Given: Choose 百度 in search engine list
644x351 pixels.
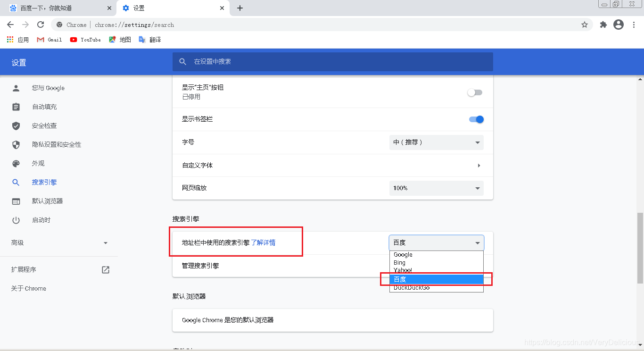Looking at the screenshot, I should click(x=436, y=279).
